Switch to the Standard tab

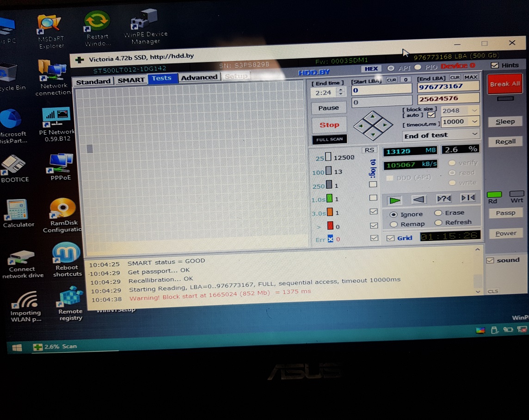click(93, 82)
